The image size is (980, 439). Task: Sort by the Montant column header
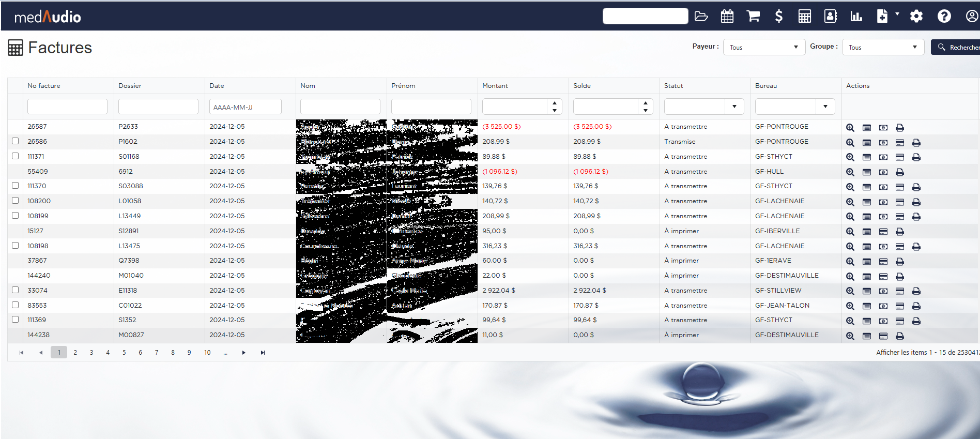click(495, 86)
